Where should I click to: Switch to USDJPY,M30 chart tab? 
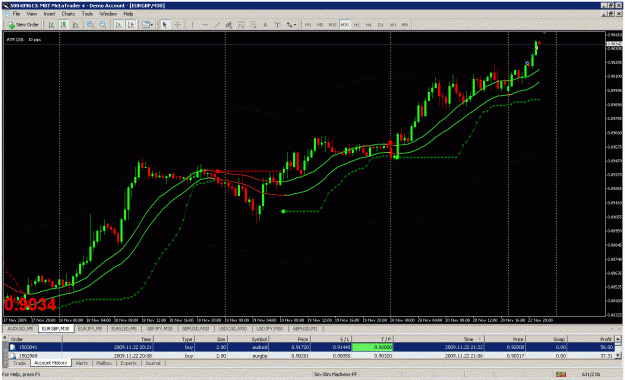[270, 329]
